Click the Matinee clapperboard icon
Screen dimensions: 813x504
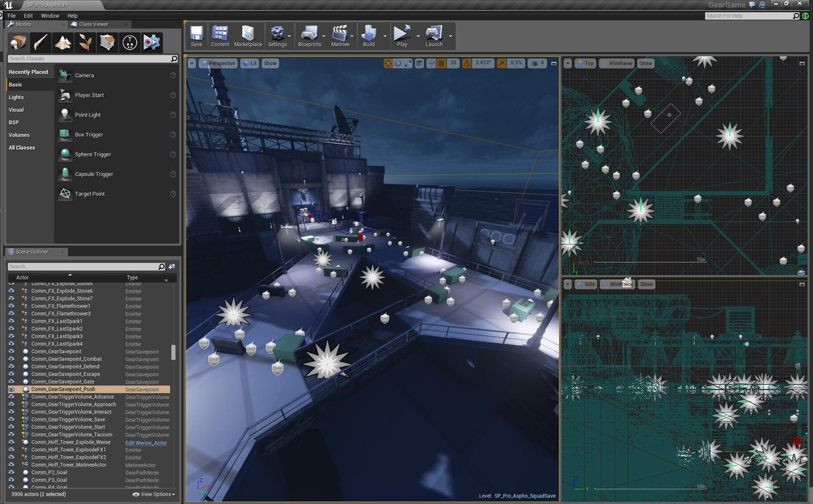340,33
